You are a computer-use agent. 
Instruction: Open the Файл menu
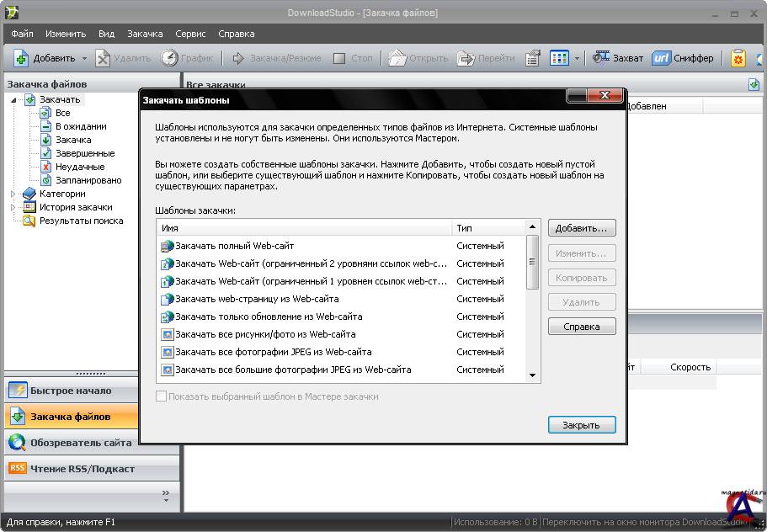pyautogui.click(x=22, y=34)
